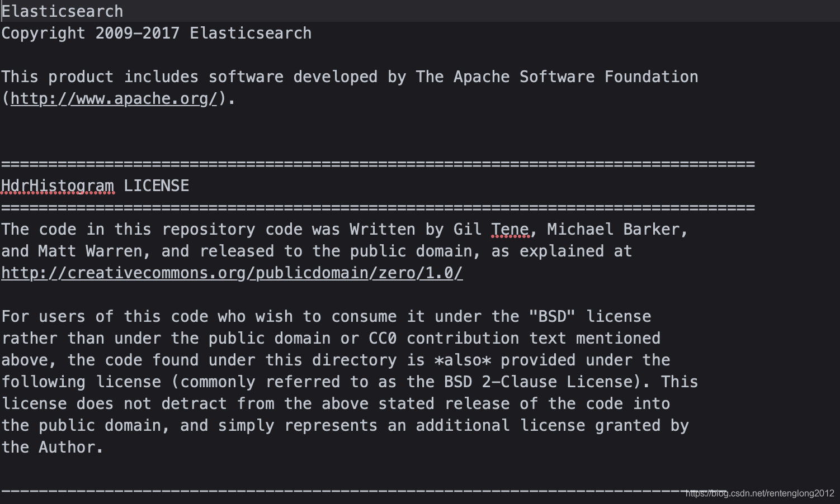Open the creativecommons.org publicdomain zero 1.0 link

pyautogui.click(x=232, y=273)
